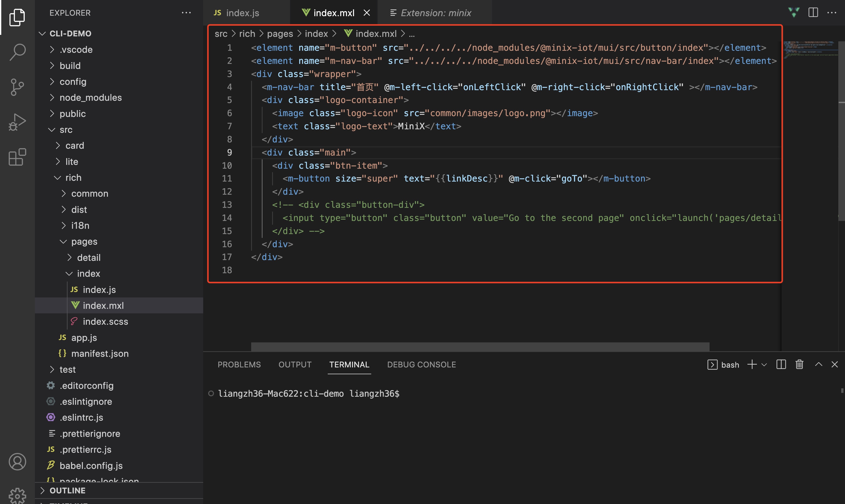
Task: Select the TERMINAL panel tab
Action: [x=349, y=364]
